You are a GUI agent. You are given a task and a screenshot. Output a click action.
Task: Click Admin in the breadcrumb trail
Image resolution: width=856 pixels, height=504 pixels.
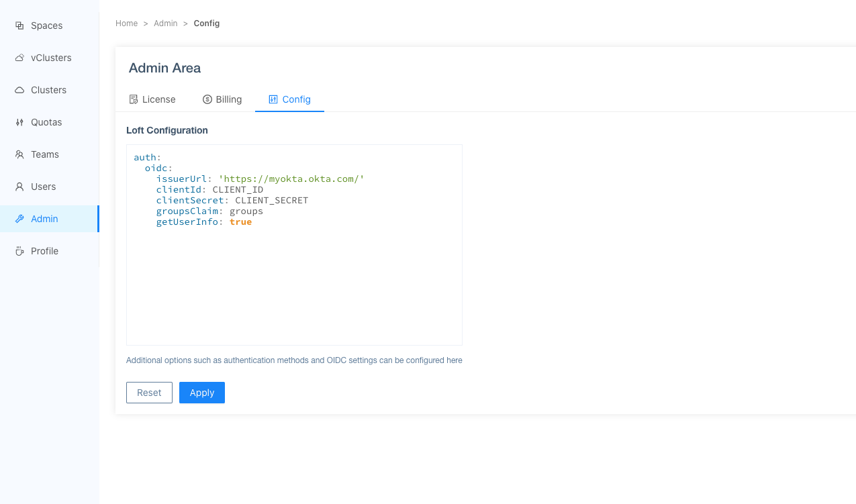tap(165, 23)
